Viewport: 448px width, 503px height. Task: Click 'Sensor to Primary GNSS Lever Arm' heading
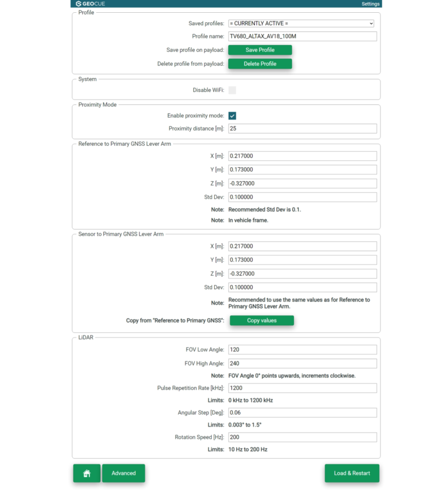coord(121,234)
